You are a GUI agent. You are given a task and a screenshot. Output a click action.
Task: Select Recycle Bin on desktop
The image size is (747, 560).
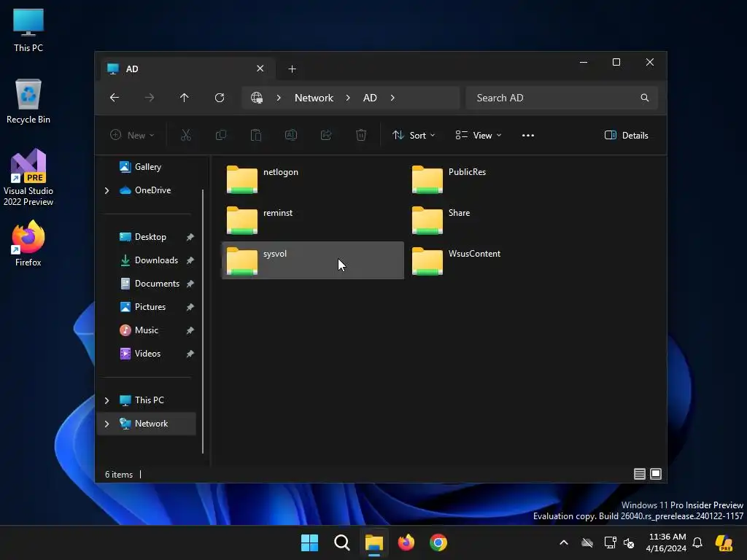pos(28,101)
